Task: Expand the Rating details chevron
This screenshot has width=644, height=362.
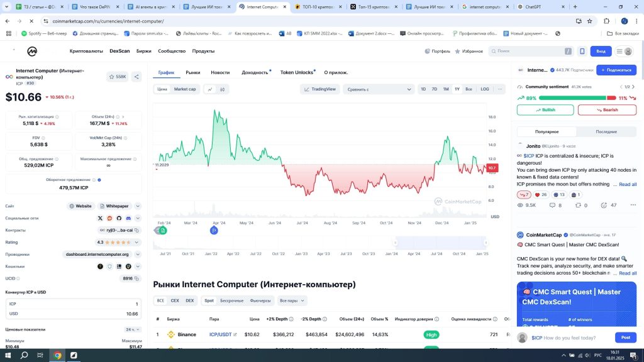Action: [136, 243]
